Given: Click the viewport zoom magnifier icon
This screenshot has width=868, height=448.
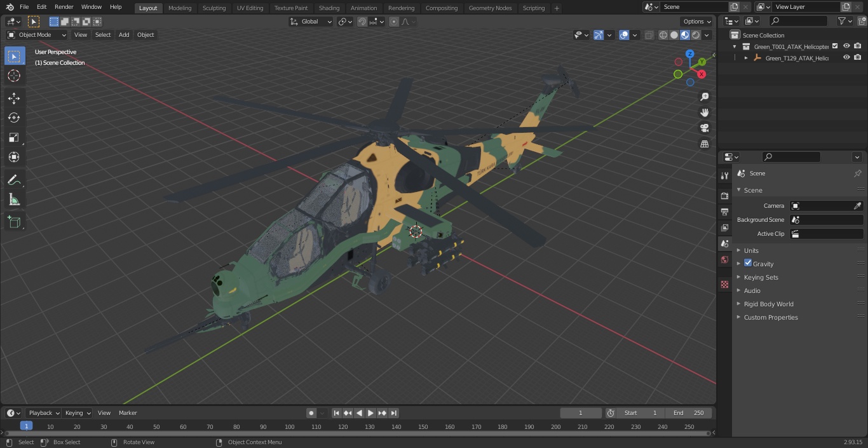Looking at the screenshot, I should coord(704,97).
